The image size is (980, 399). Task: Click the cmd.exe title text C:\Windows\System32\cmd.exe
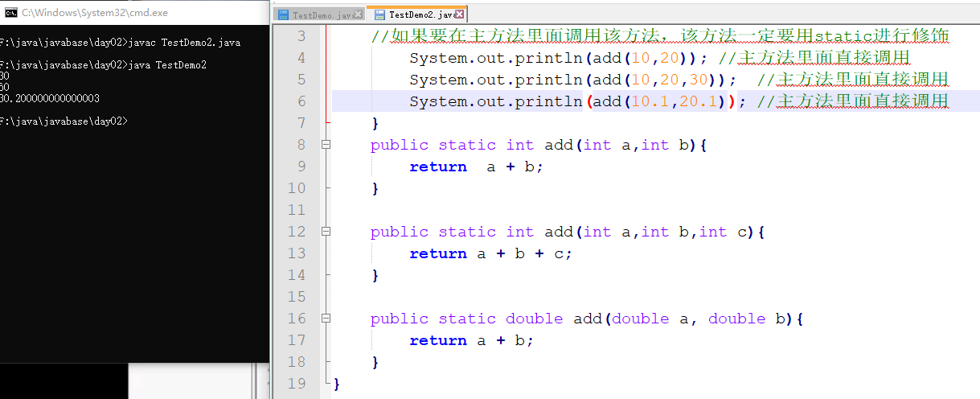click(x=95, y=14)
